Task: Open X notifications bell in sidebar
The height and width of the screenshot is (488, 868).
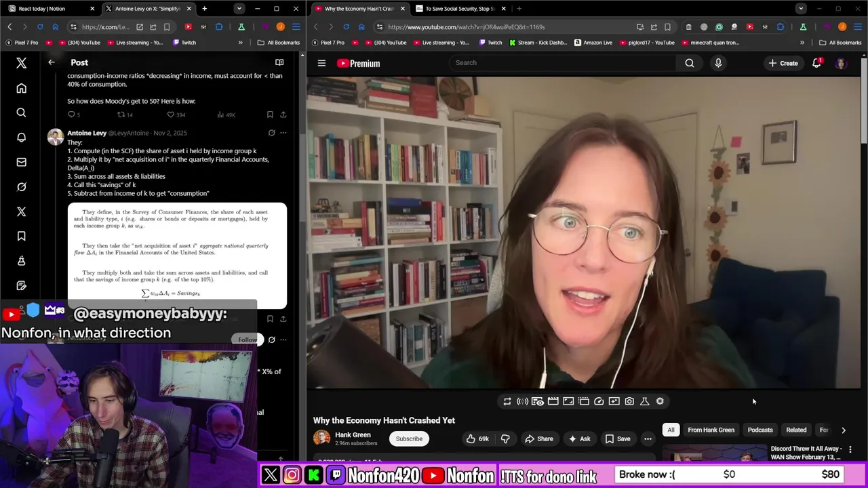Action: tap(21, 138)
